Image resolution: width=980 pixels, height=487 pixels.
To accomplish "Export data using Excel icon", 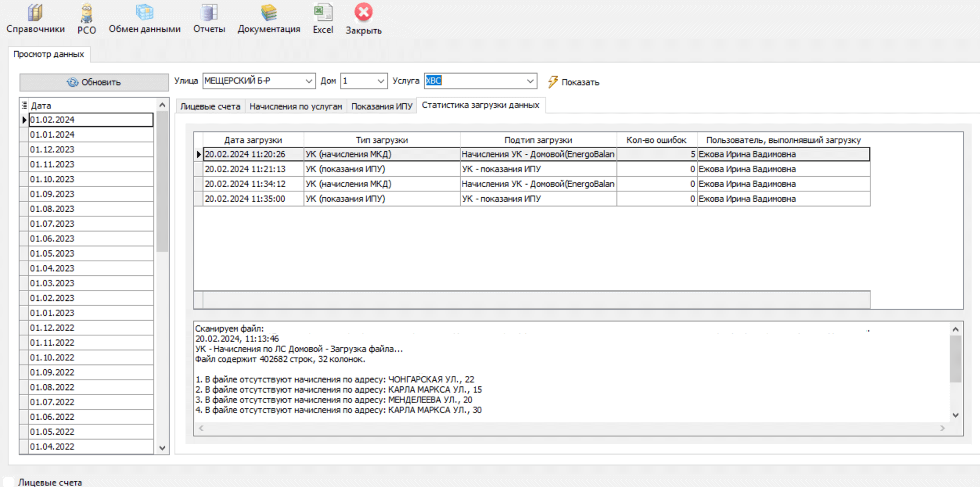I will (323, 13).
